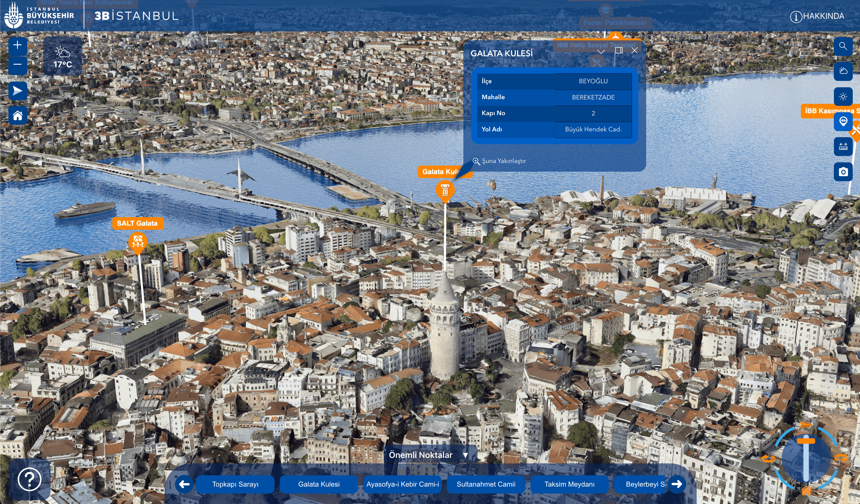Open the distance measurement tool

tap(843, 147)
